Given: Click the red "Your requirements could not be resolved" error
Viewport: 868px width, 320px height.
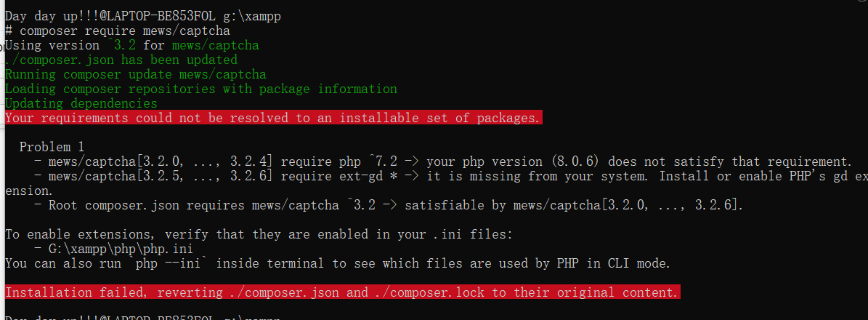Looking at the screenshot, I should 273,118.
